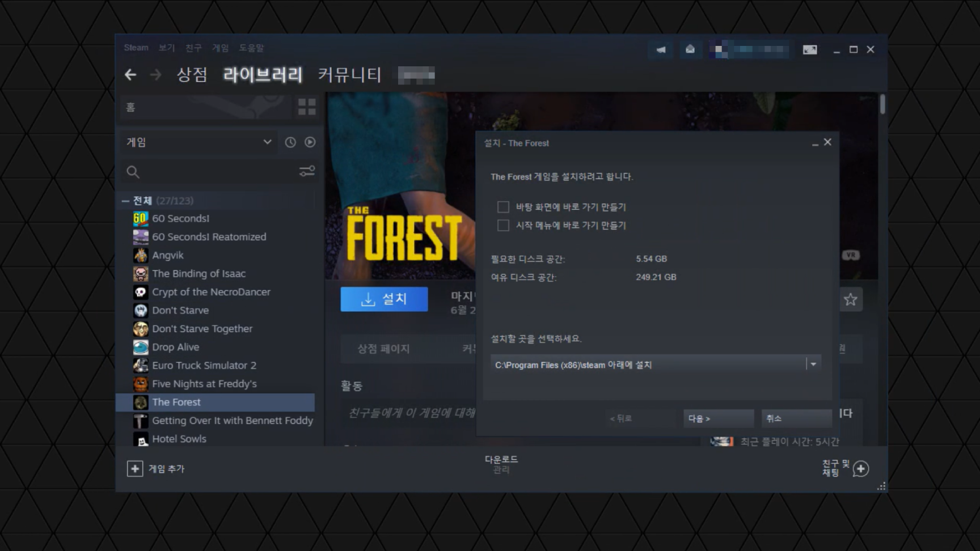
Task: Open the 보기 menu
Action: pos(167,48)
